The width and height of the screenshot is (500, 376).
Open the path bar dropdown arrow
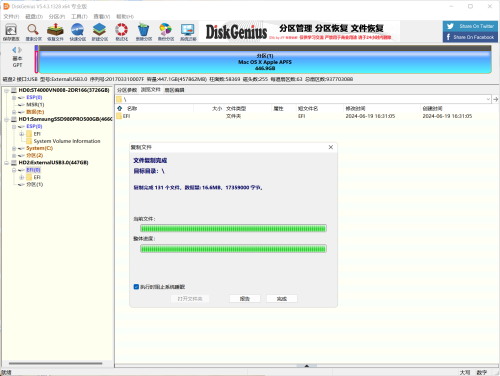[488, 99]
